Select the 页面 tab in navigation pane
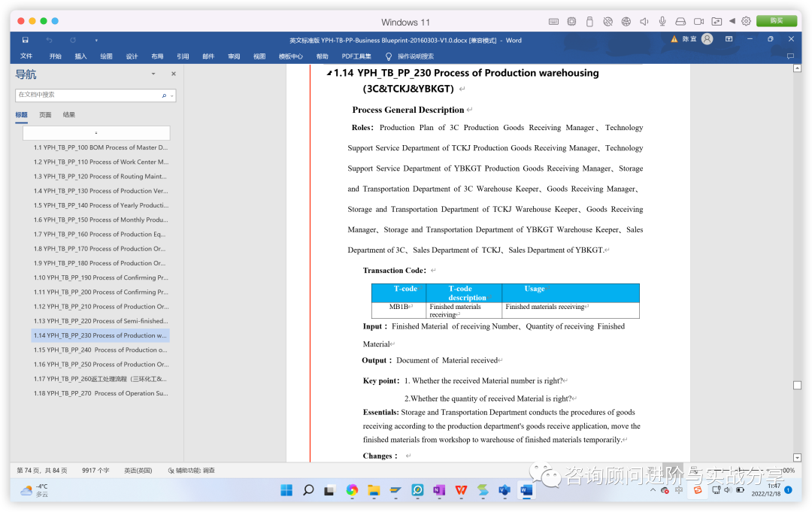 pyautogui.click(x=46, y=115)
